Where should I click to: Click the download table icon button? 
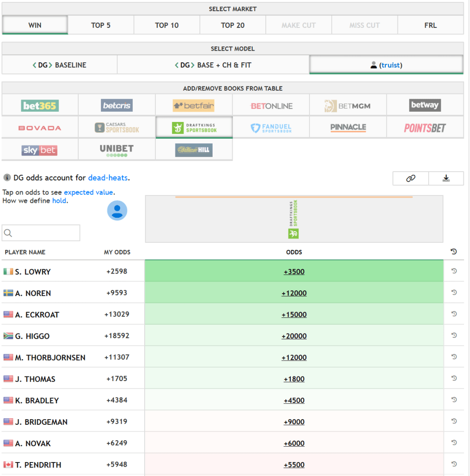coord(446,178)
